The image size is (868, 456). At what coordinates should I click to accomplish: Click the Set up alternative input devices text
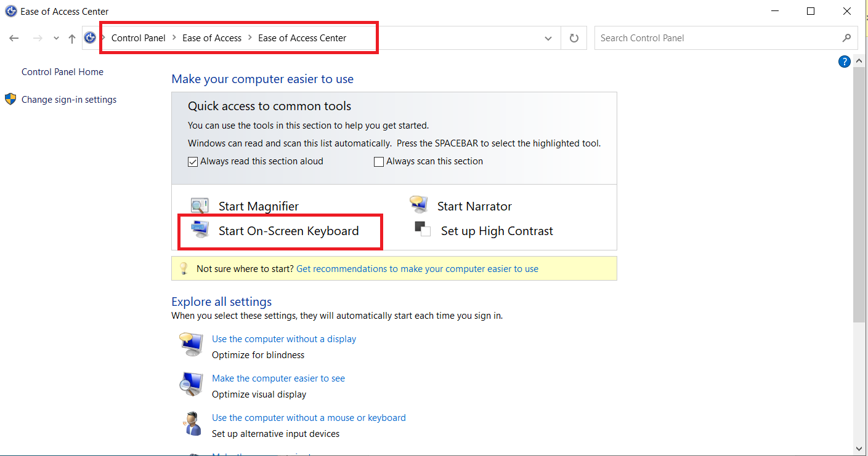pyautogui.click(x=275, y=434)
